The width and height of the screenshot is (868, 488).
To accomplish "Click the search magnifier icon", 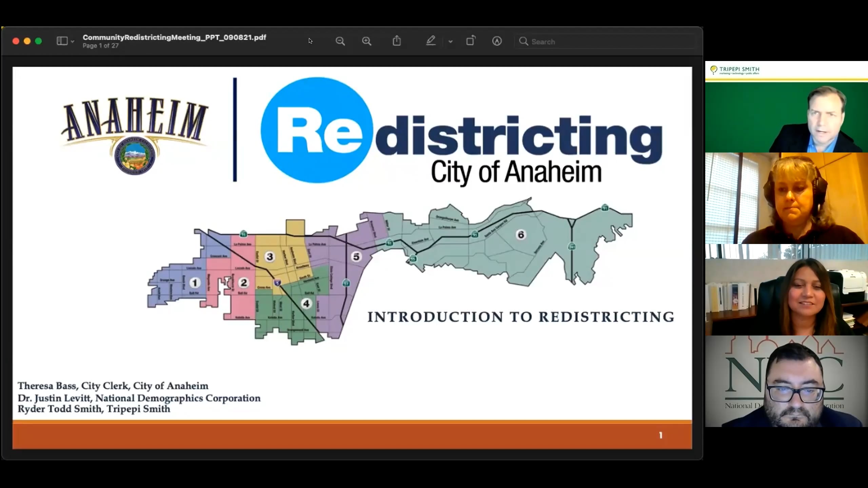I will 524,41.
